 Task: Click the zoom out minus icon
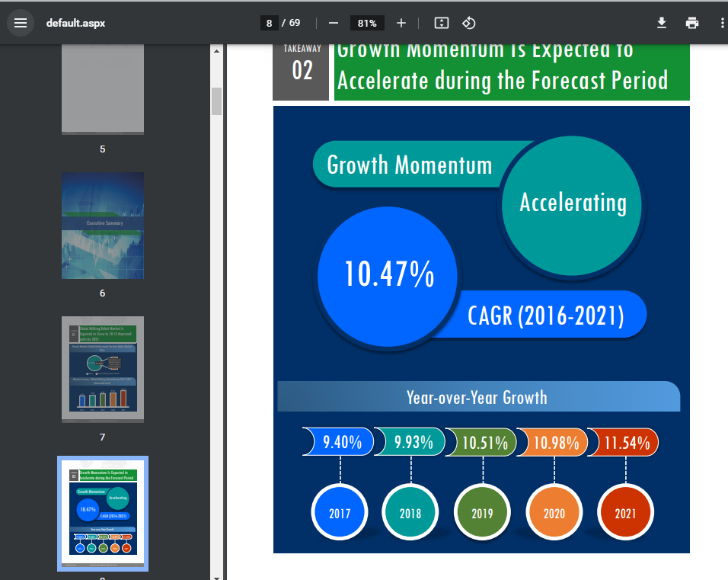pos(334,23)
